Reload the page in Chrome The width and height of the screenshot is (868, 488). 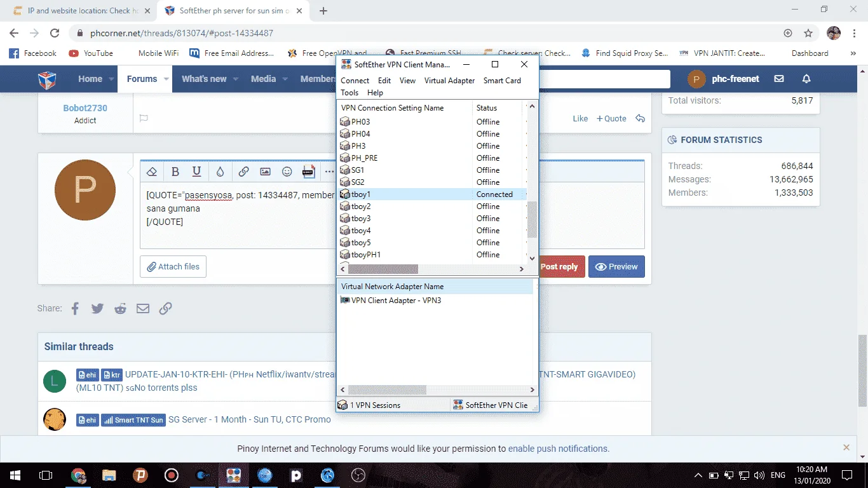pyautogui.click(x=55, y=33)
